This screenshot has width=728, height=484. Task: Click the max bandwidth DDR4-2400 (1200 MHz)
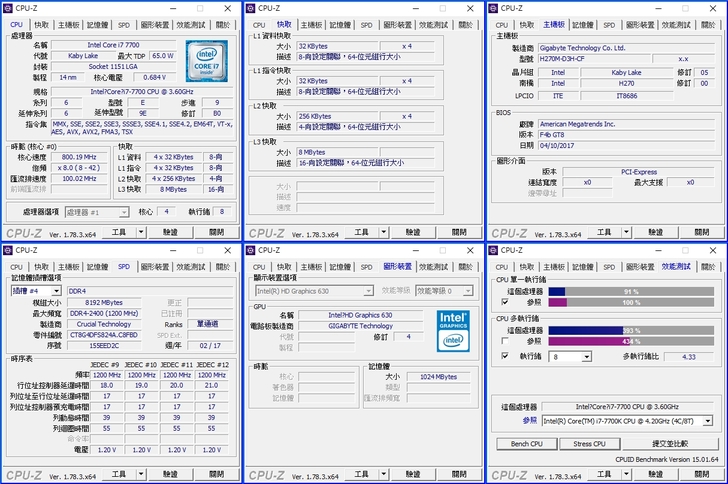pos(104,314)
